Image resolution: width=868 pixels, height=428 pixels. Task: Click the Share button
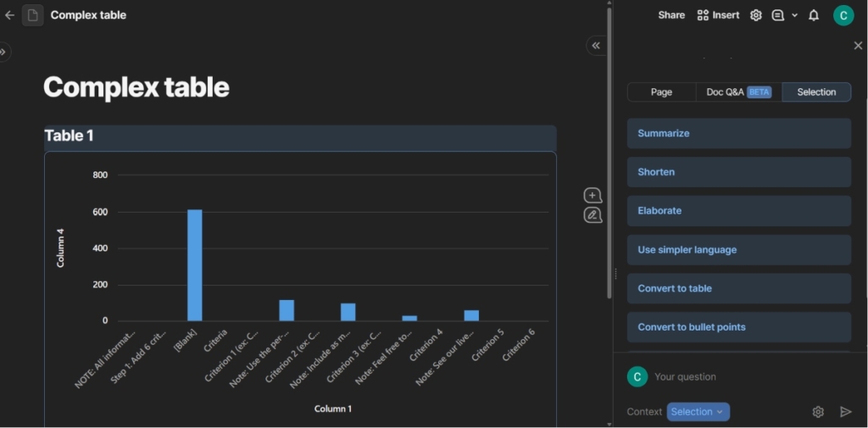click(671, 15)
